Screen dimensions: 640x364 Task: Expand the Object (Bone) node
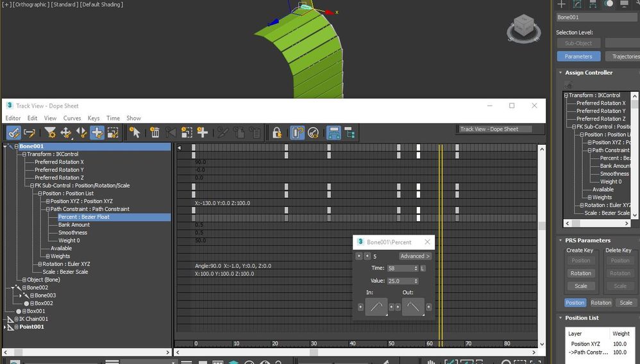(x=24, y=280)
